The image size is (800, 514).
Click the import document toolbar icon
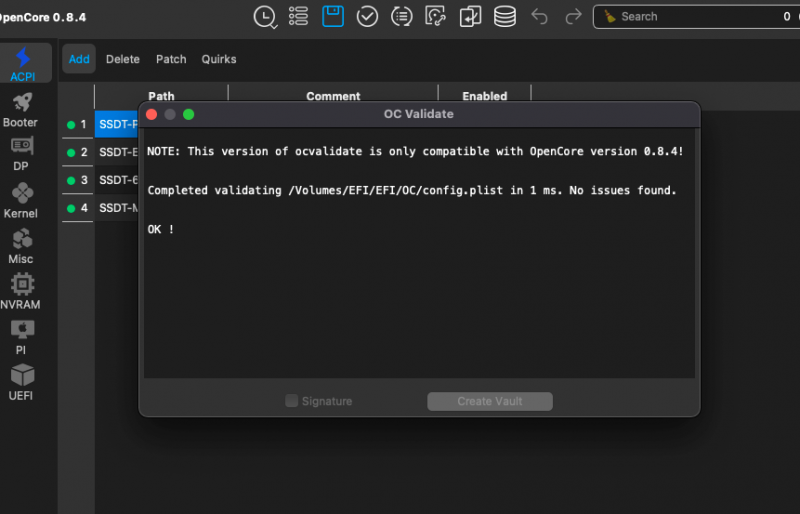[470, 16]
